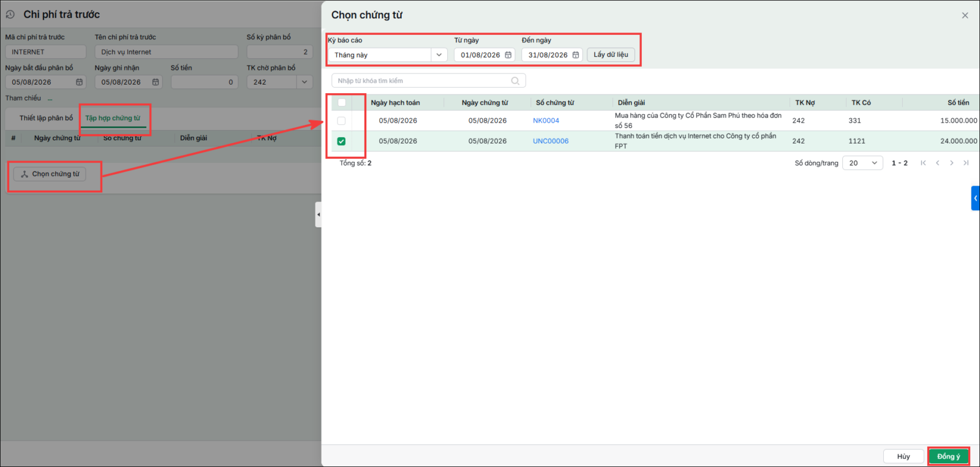980x467 pixels.
Task: Open calendar for Ngày bắt đầu phân bổ
Action: coord(79,82)
